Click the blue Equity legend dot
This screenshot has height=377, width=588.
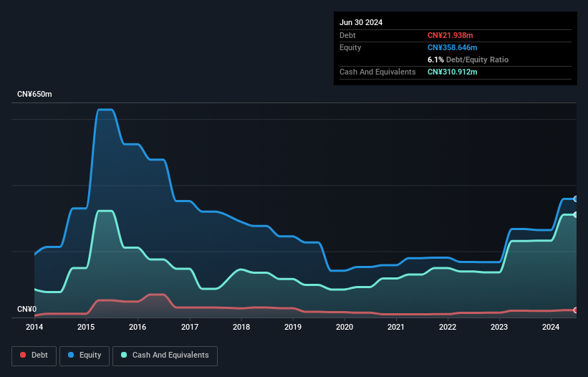71,355
